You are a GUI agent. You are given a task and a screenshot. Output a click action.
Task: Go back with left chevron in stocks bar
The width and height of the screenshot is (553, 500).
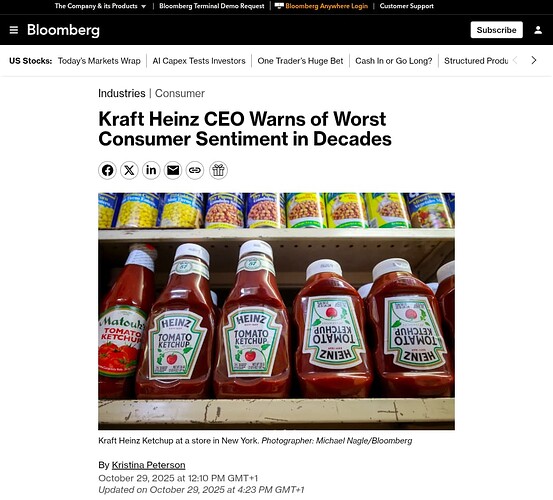click(x=515, y=61)
